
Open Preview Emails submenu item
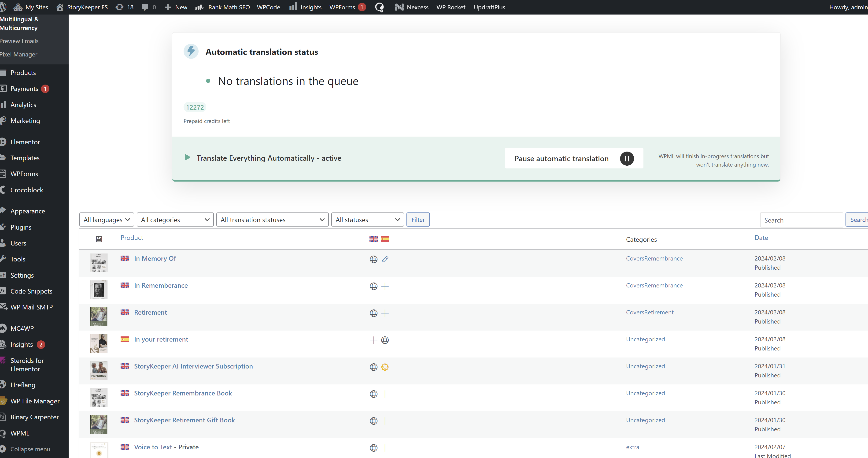point(19,41)
